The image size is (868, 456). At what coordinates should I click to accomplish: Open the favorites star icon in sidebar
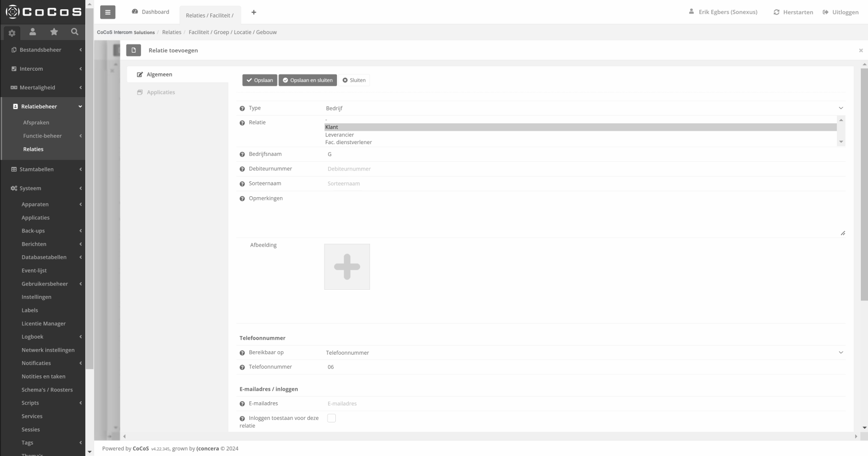(54, 32)
